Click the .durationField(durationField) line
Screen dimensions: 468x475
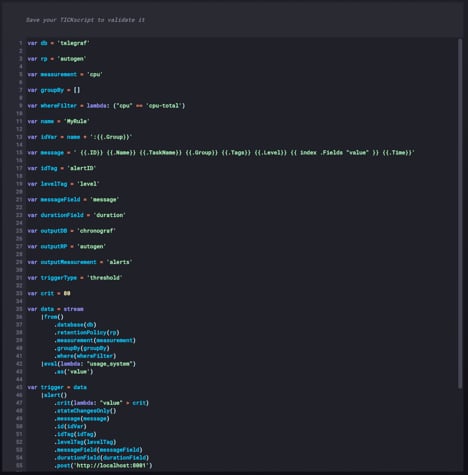101,458
